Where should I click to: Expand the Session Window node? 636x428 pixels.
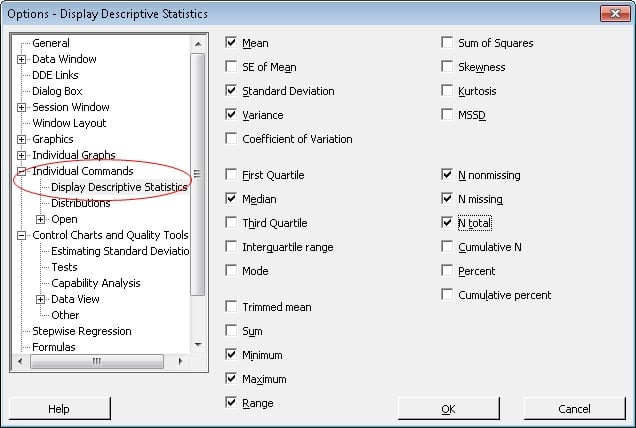coord(22,107)
